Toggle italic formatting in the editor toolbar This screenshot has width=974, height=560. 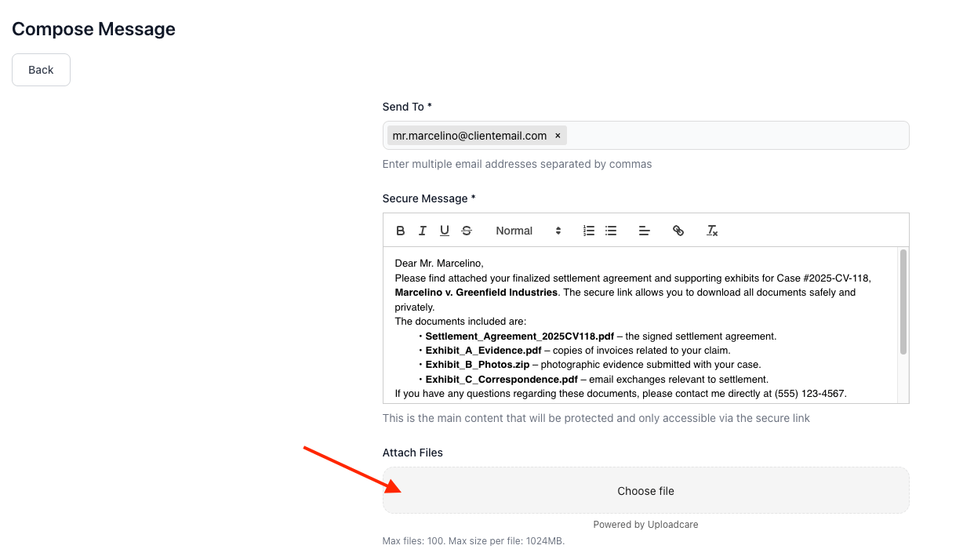(423, 231)
